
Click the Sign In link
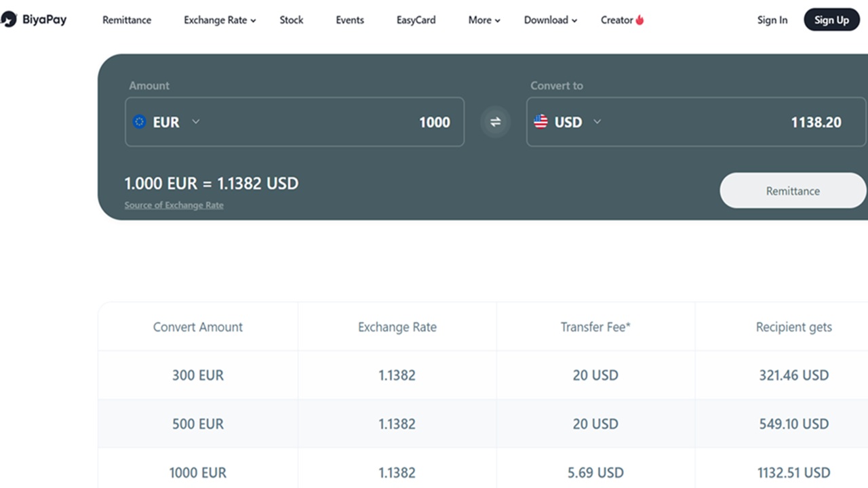(x=772, y=20)
